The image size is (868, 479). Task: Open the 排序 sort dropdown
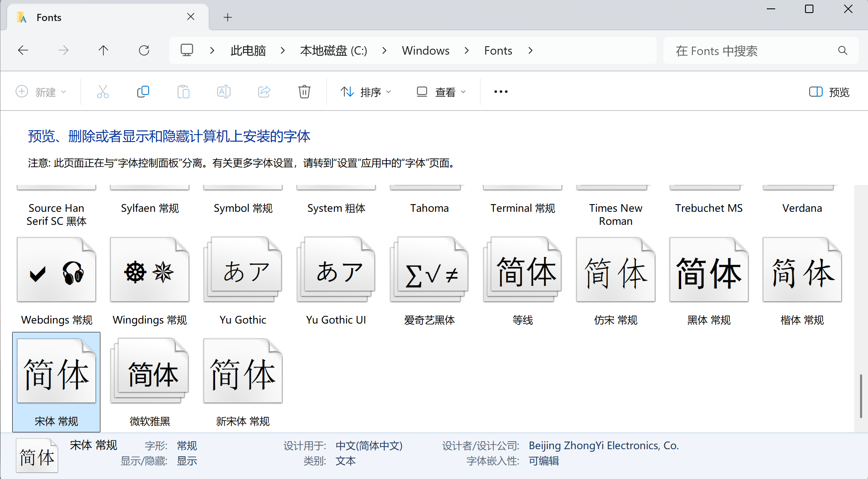366,92
